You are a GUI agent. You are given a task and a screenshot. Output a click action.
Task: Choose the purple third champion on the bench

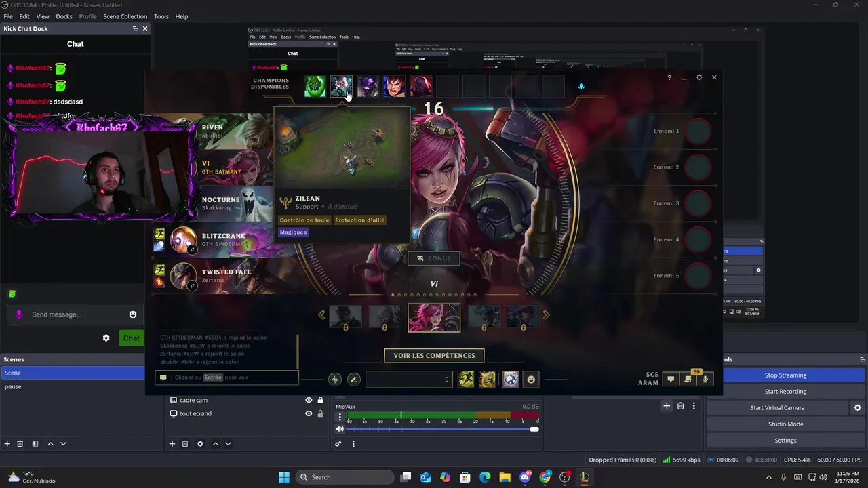[x=368, y=86]
